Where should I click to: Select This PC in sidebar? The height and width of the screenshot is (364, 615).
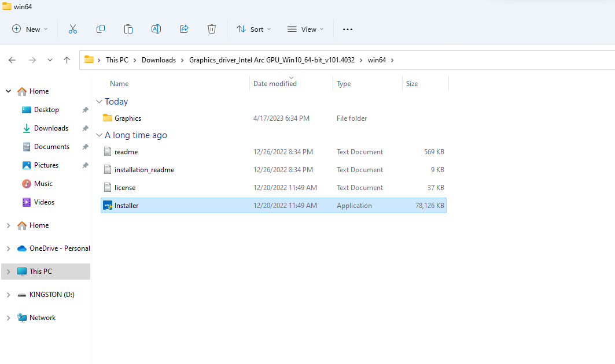[x=40, y=272]
